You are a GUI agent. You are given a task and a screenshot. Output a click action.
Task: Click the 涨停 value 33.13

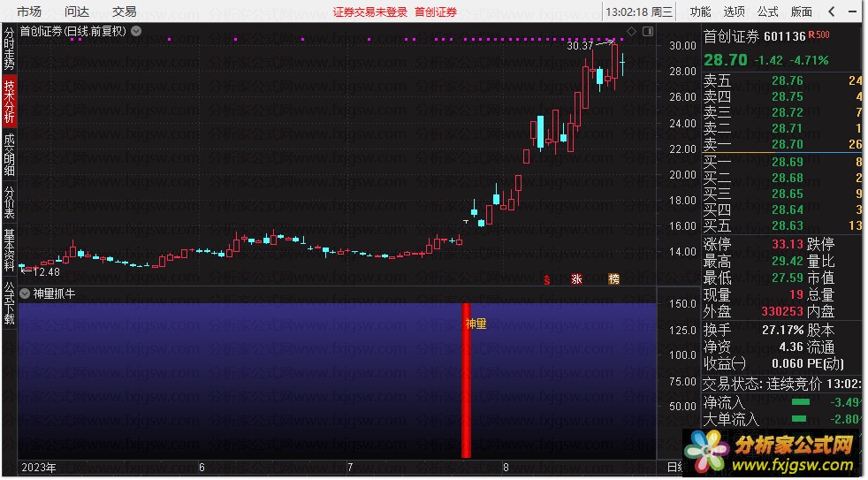788,244
